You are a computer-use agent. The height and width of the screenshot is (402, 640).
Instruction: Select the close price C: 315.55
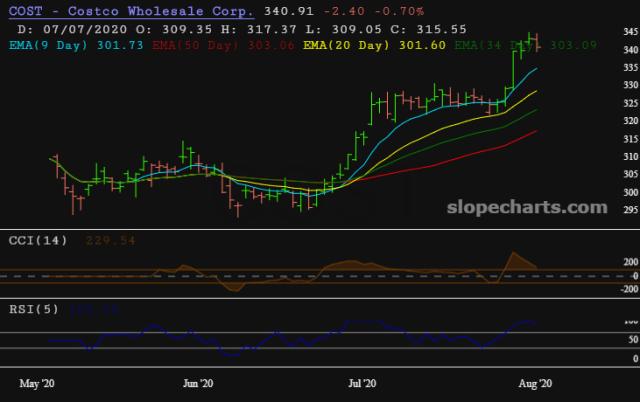tap(428, 29)
